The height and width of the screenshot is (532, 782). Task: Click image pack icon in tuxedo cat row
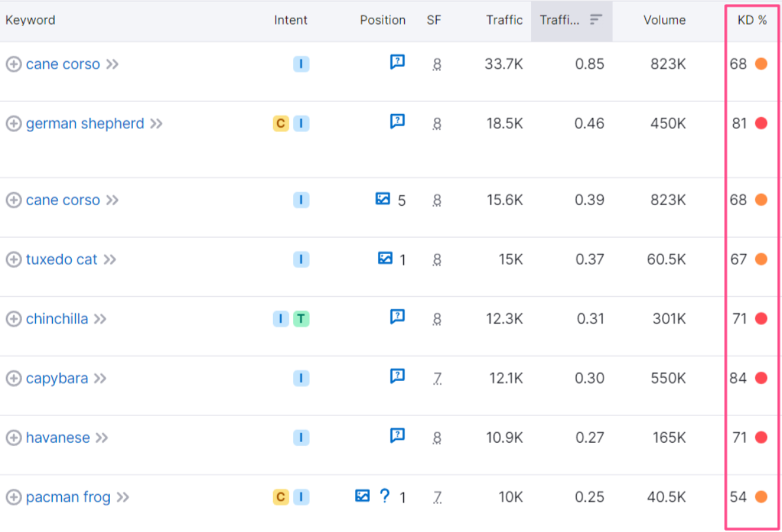[x=385, y=259]
